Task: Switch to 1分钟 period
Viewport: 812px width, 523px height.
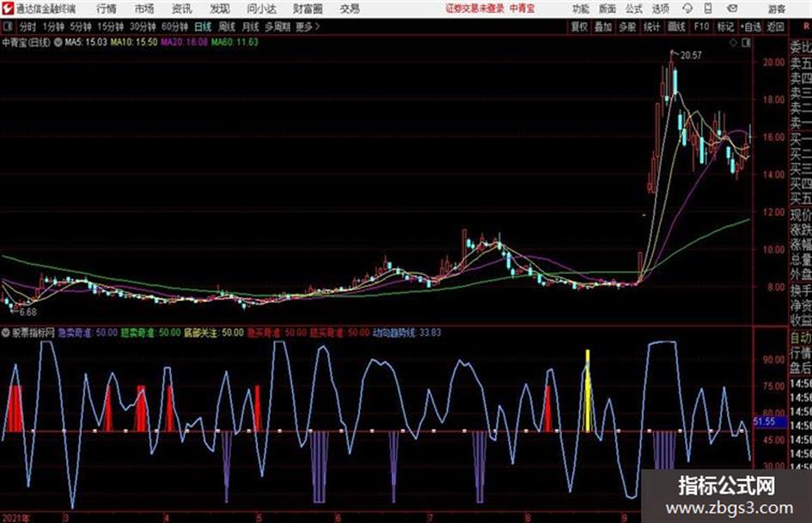Action: click(x=52, y=27)
